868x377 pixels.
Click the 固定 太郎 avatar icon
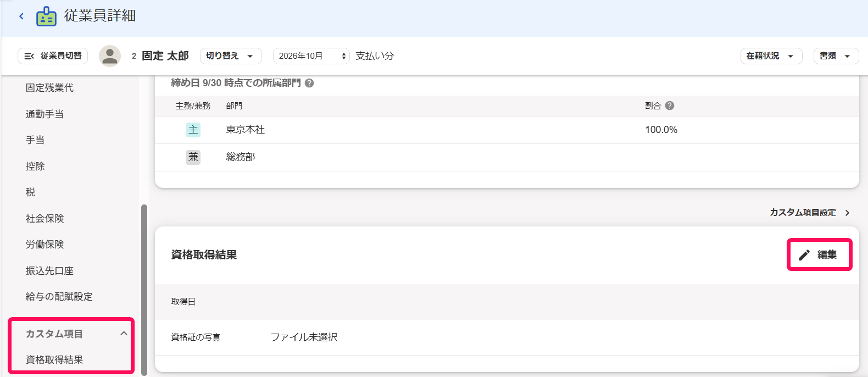[x=110, y=56]
